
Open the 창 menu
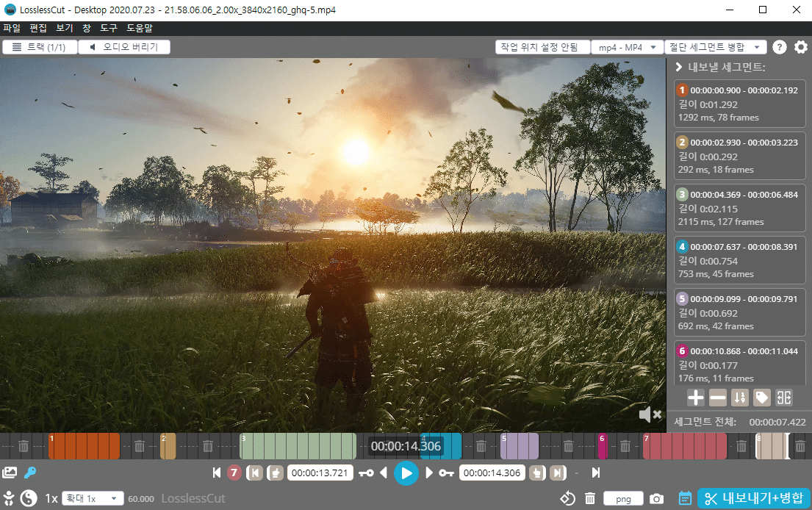(87, 28)
